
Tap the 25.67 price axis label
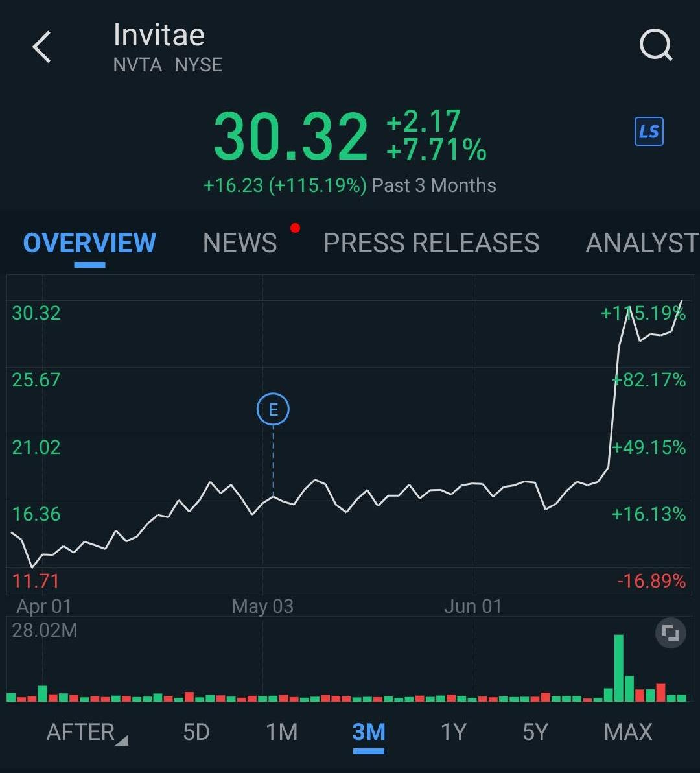coord(36,380)
